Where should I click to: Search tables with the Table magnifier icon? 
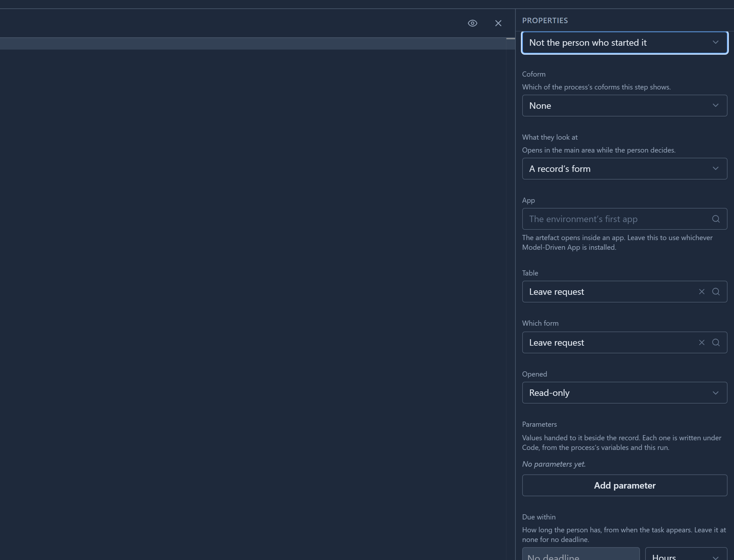tap(716, 292)
